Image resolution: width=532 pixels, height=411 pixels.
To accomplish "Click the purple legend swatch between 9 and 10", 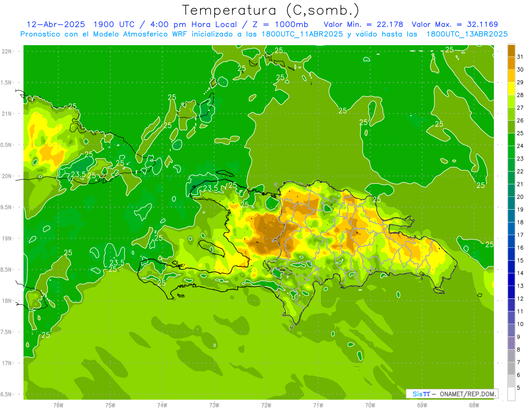I will 511,330.
